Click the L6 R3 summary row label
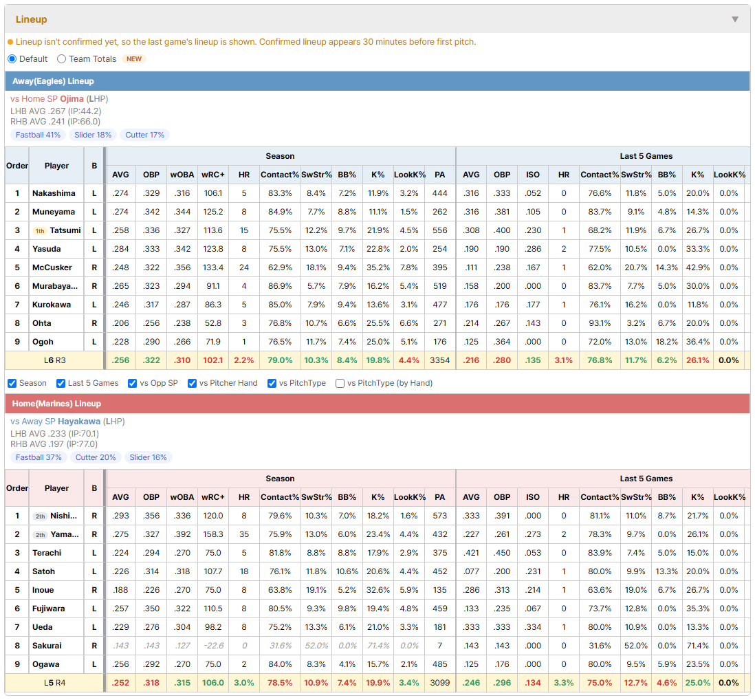 click(54, 360)
